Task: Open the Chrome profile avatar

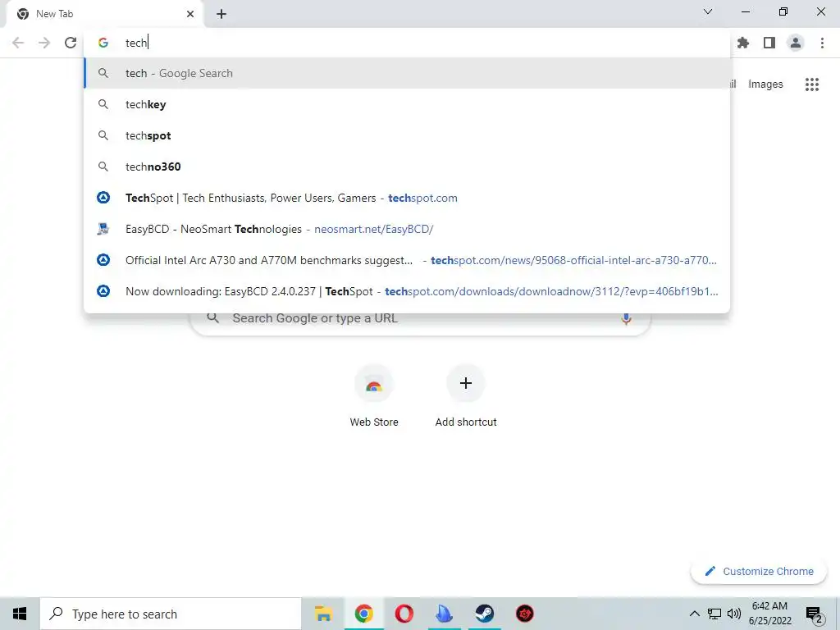Action: pos(796,43)
